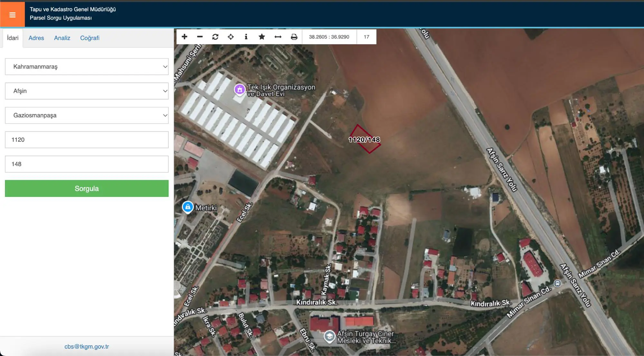Click the coordinates display 38.2605 : 36.9290
The height and width of the screenshot is (356, 644).
click(329, 37)
